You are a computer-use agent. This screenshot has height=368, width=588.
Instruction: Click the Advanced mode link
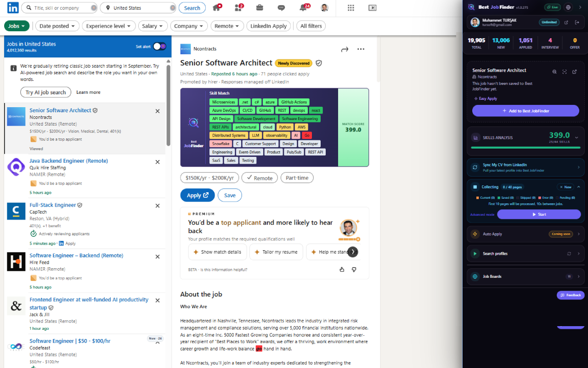482,215
